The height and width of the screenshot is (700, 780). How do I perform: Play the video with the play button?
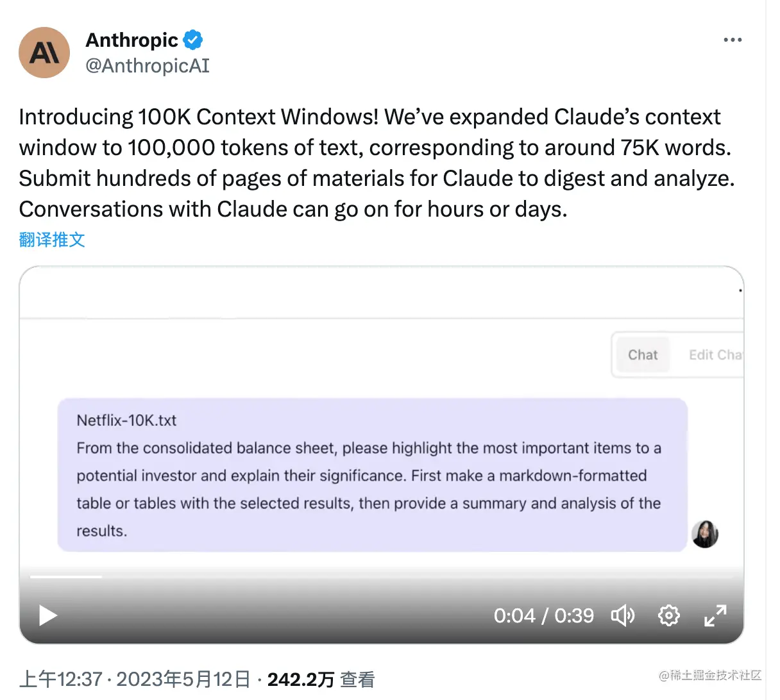point(47,616)
